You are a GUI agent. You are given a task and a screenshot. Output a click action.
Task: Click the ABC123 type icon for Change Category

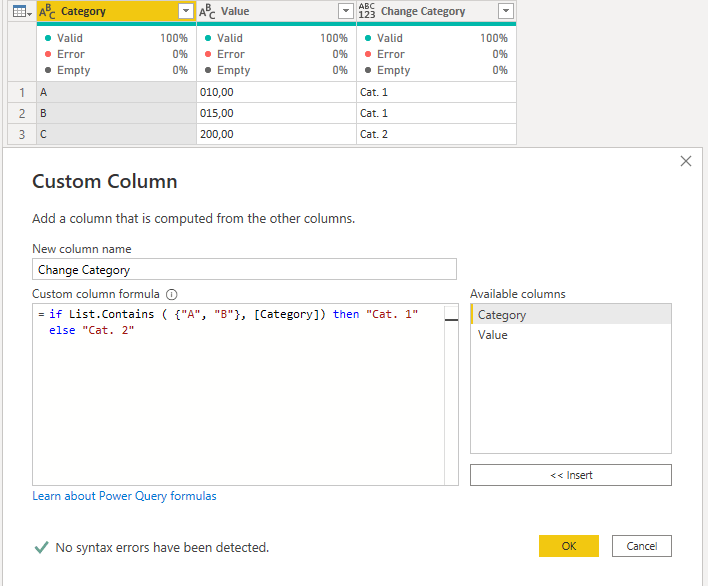click(367, 11)
